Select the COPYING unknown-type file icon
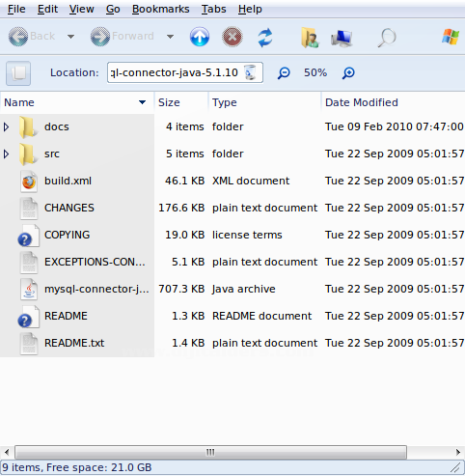Screen dimensions: 465x476 tap(29, 236)
